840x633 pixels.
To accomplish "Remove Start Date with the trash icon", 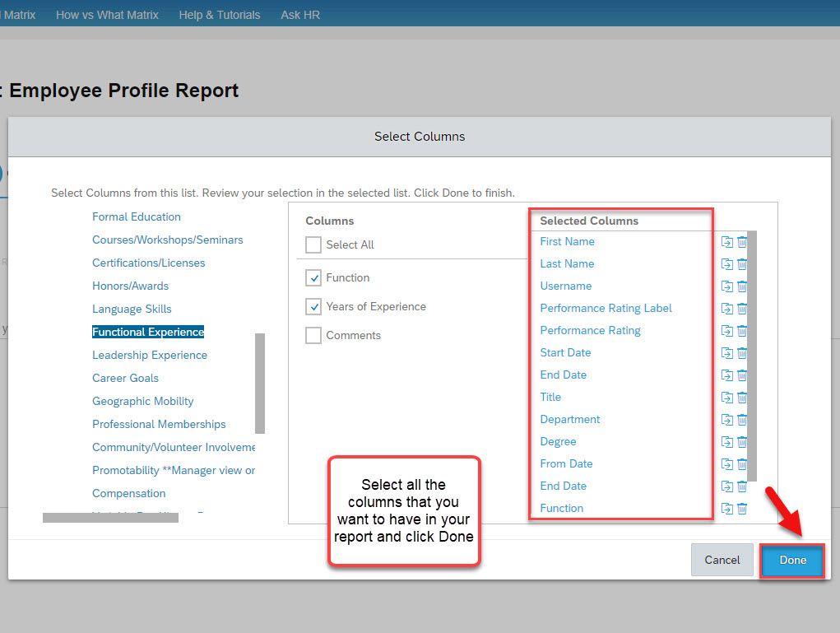I will pyautogui.click(x=742, y=352).
